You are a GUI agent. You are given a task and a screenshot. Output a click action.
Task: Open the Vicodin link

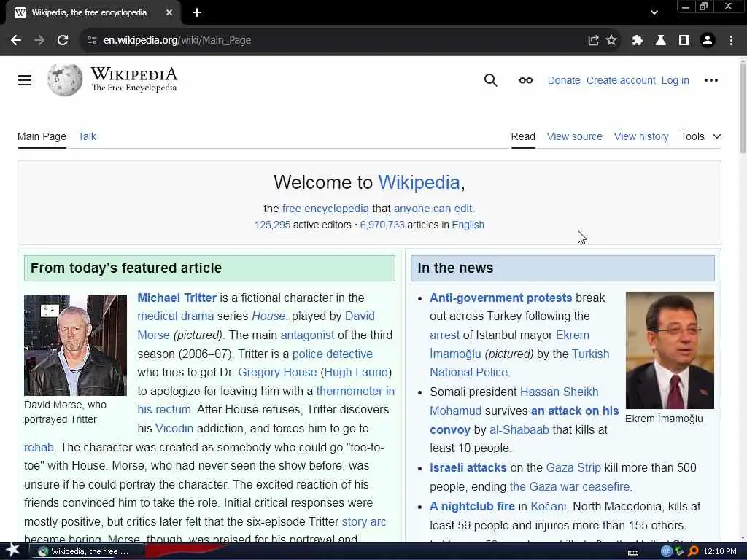(174, 429)
